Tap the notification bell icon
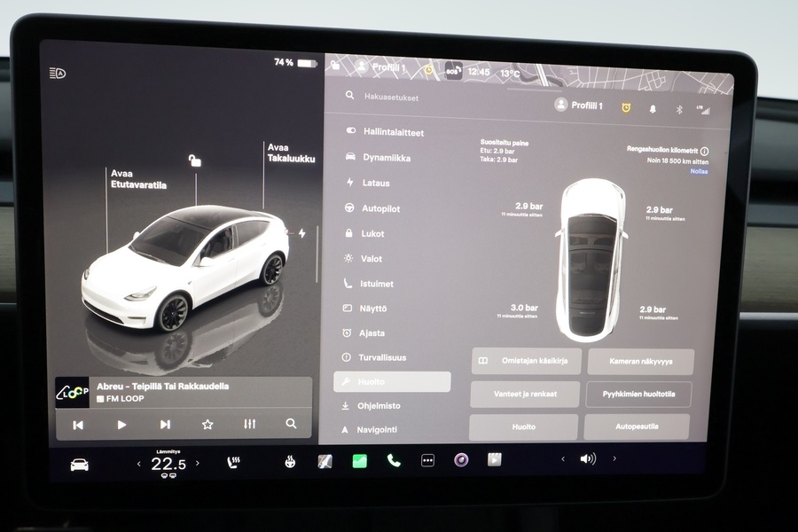 click(x=653, y=110)
